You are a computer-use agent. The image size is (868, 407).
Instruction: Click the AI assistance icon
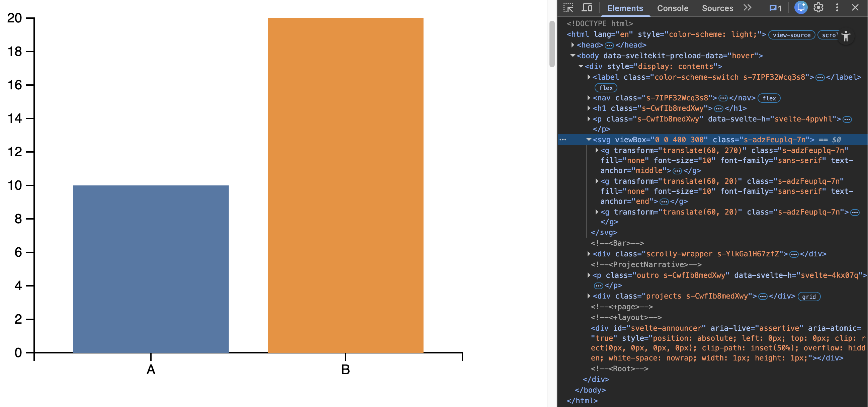pos(801,8)
